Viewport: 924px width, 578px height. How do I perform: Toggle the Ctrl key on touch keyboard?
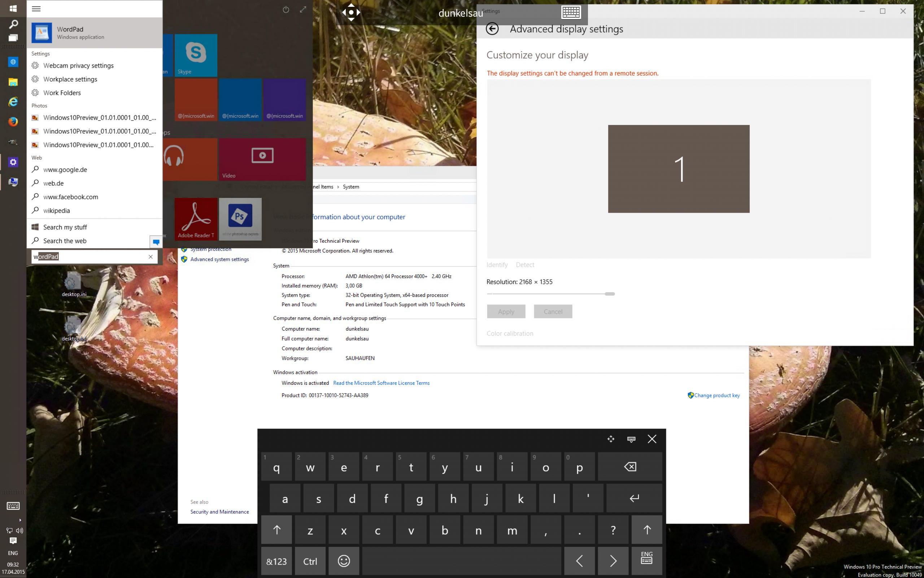click(x=310, y=561)
